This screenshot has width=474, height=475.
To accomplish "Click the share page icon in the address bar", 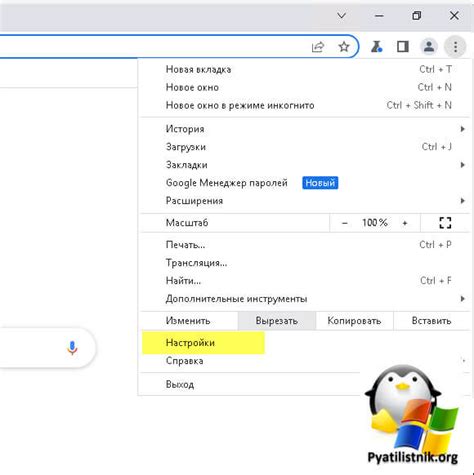I will tap(318, 47).
